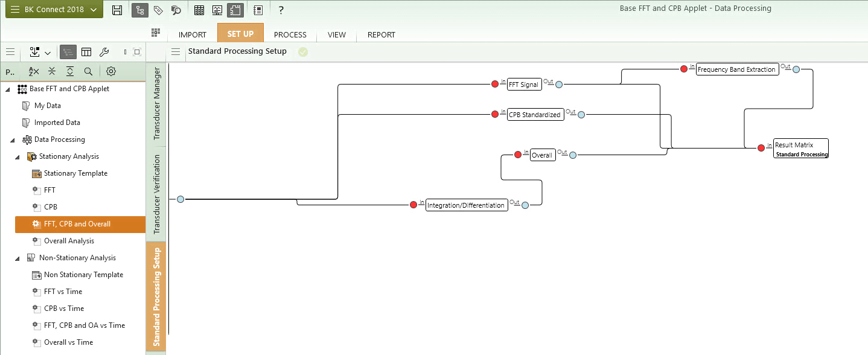Go to the PROCESS tab
This screenshot has height=355, width=868.
[290, 34]
